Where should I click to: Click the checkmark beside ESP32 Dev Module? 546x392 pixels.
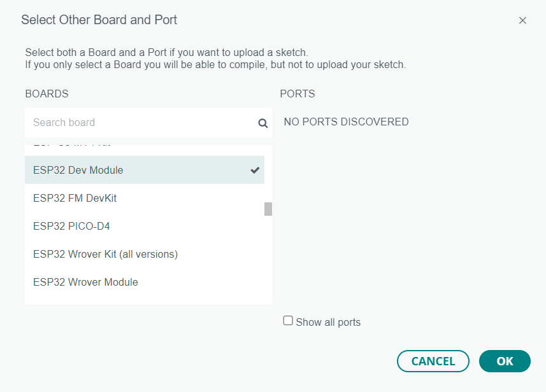tap(255, 170)
